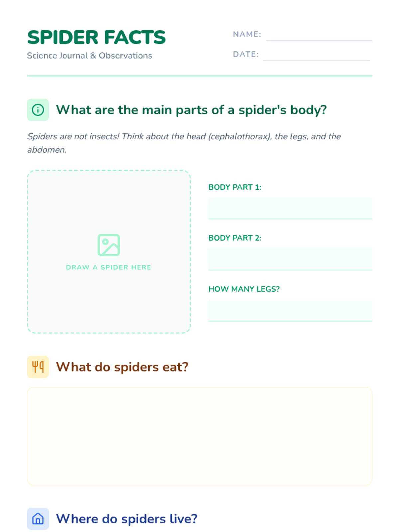Click the Date input line
The width and height of the screenshot is (399, 532).
[x=317, y=55]
